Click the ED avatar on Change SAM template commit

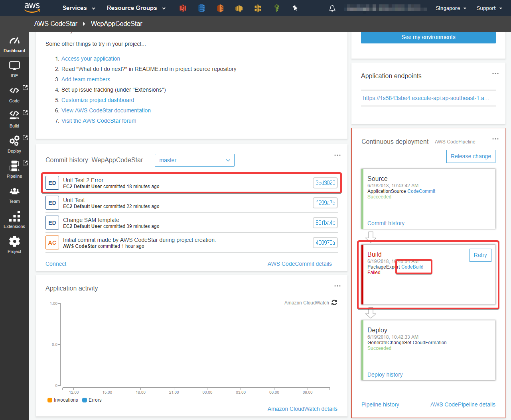[x=52, y=223]
